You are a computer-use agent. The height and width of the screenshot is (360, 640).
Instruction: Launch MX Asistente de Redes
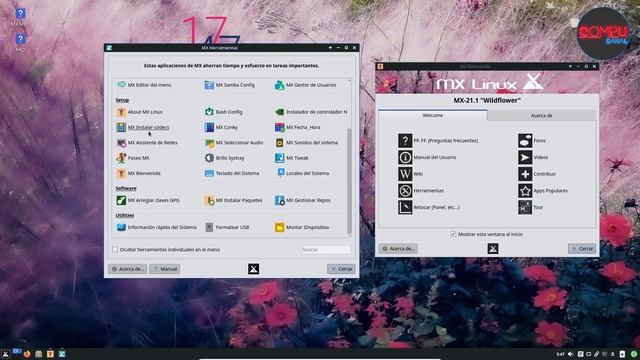tap(147, 142)
